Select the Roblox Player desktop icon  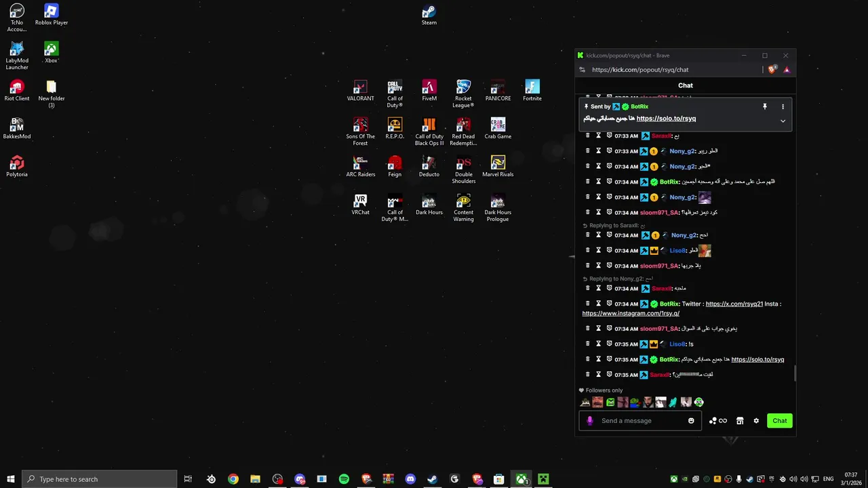point(52,15)
